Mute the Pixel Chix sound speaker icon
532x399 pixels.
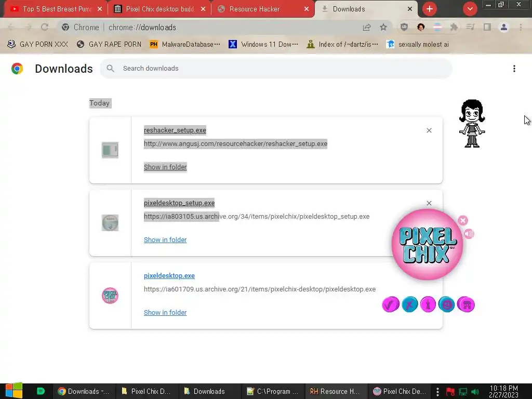click(x=469, y=234)
